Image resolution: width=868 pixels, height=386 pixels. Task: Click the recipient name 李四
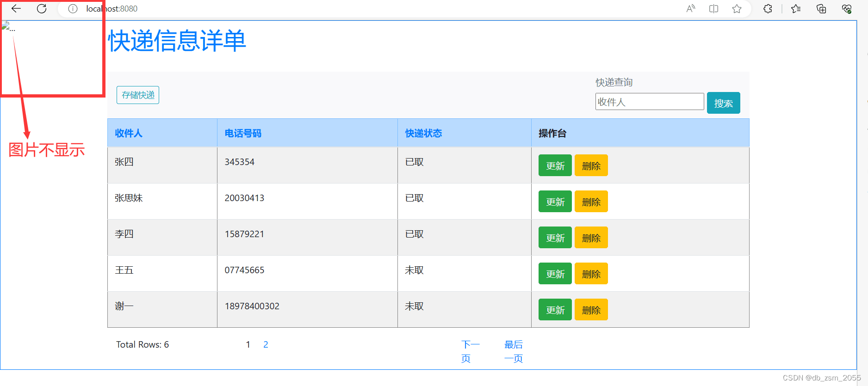(x=124, y=234)
